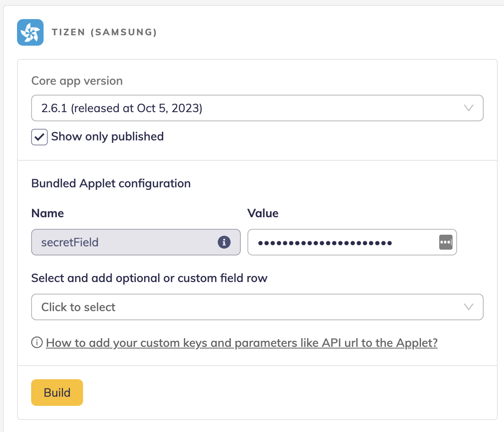Click the "Show only published" label text
Image resolution: width=504 pixels, height=432 pixels.
coord(107,137)
